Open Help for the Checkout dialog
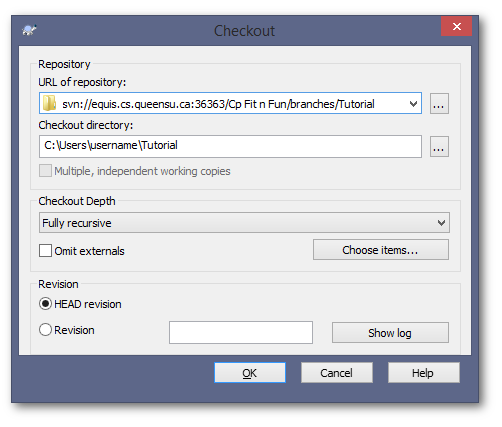Image resolution: width=502 pixels, height=427 pixels. click(423, 373)
